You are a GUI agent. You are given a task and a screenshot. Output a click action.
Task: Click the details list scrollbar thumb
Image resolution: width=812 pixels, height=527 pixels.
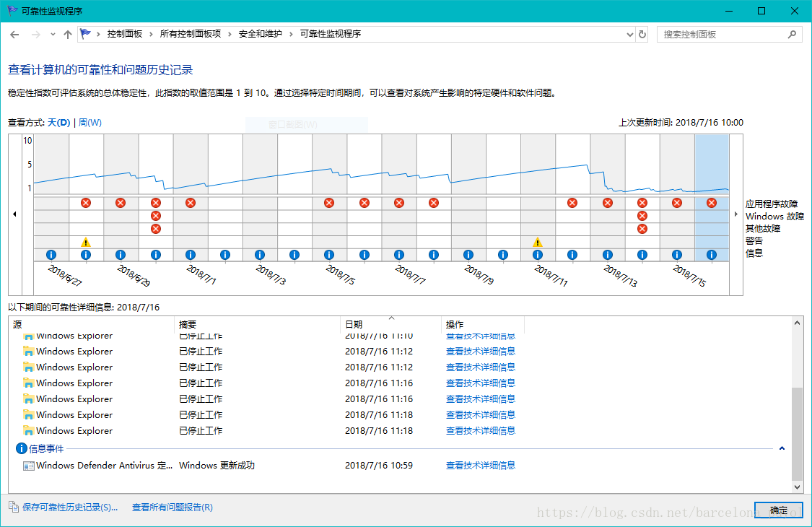pos(797,434)
